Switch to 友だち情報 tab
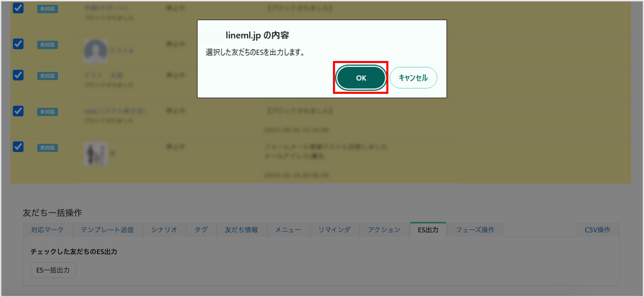The width and height of the screenshot is (644, 297). pyautogui.click(x=241, y=230)
